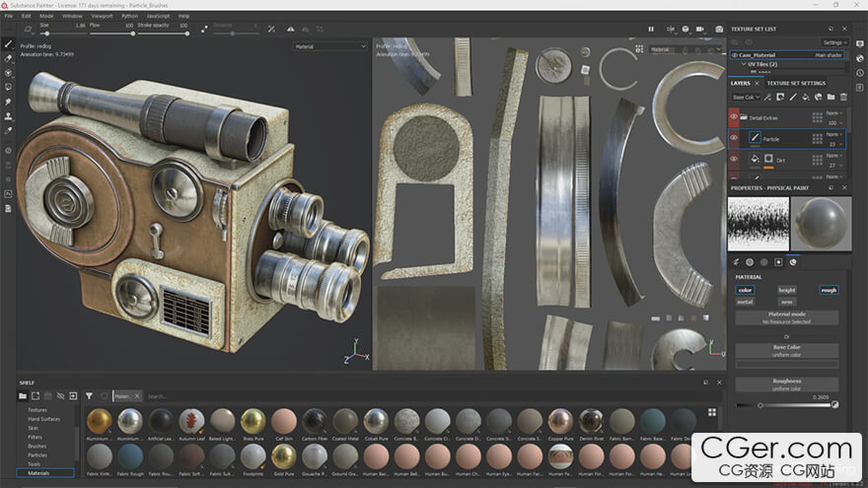This screenshot has height=488, width=868.
Task: Open the Edit menu
Action: point(26,16)
